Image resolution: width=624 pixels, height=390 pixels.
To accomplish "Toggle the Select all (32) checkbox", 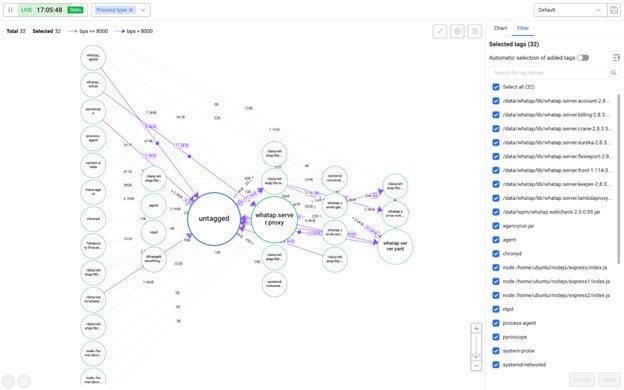I will coord(496,87).
